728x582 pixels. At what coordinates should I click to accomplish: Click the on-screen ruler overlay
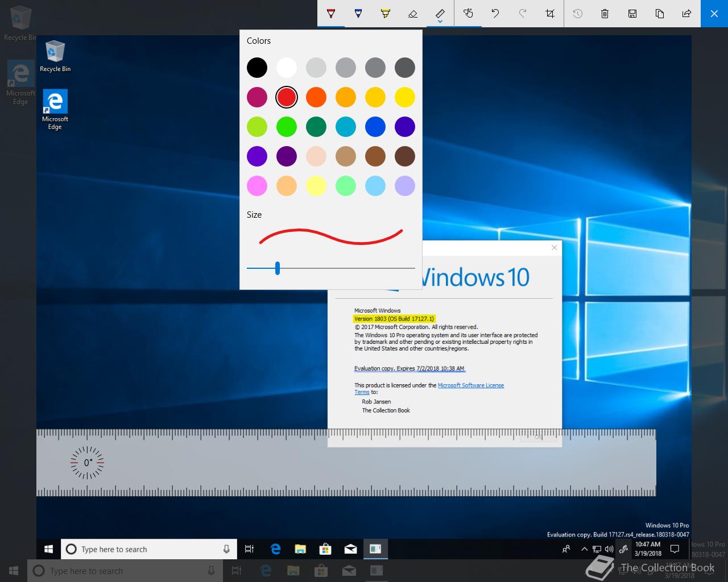[x=346, y=463]
